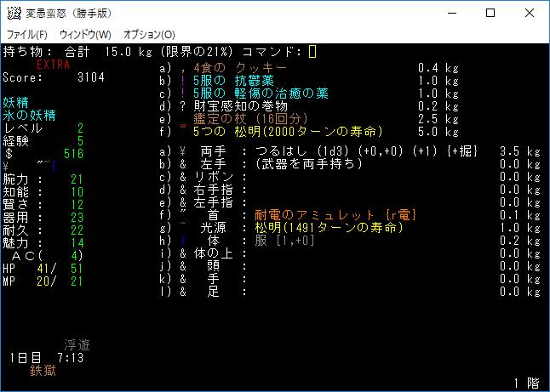Open the ファイル(F) menu
This screenshot has width=550, height=392.
click(27, 34)
